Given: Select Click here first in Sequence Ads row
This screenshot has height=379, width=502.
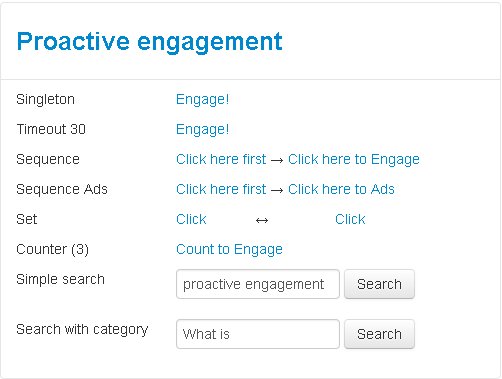Looking at the screenshot, I should (221, 189).
